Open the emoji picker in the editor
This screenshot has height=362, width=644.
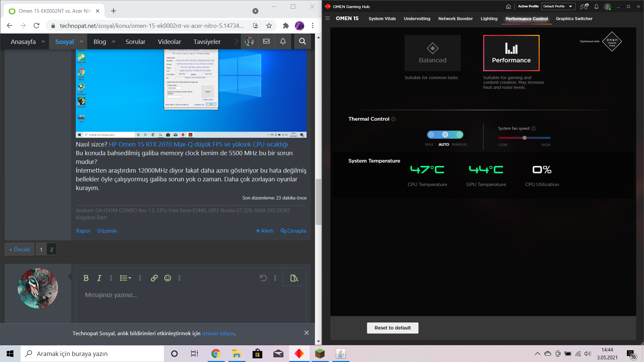[x=168, y=278]
